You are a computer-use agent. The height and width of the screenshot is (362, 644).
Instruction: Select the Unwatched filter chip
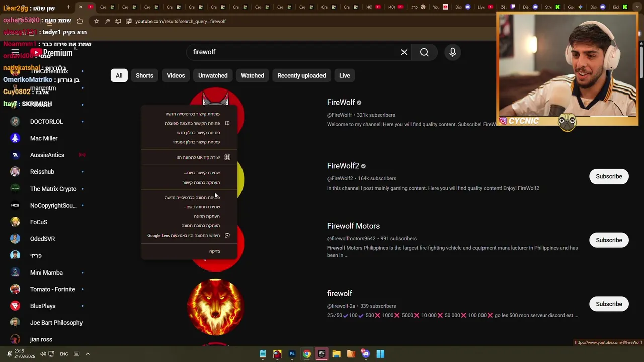point(213,75)
